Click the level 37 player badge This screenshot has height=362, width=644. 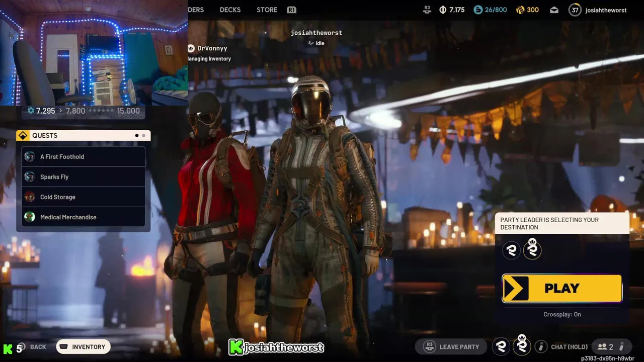pos(575,10)
